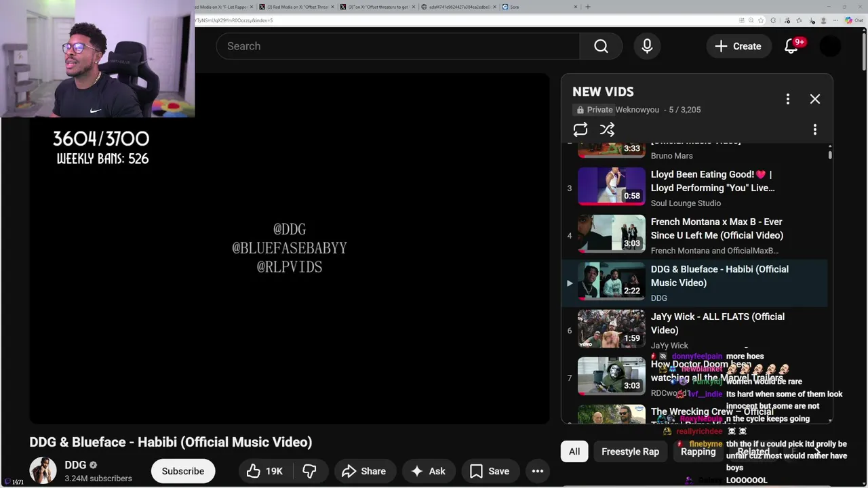Open the notifications bell
Screen dimensions: 868x488
tap(791, 46)
